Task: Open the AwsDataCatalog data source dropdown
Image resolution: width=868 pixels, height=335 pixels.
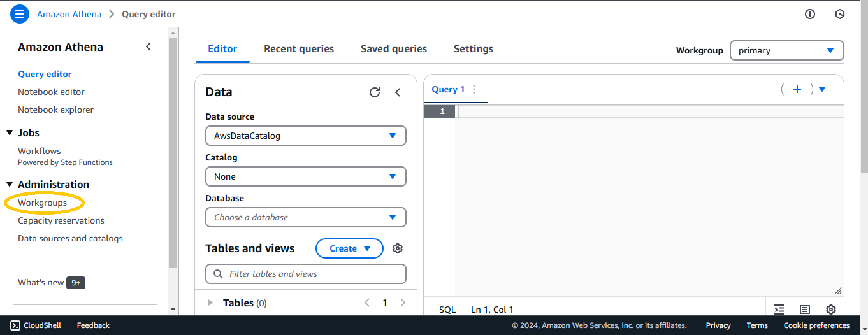Action: point(306,136)
